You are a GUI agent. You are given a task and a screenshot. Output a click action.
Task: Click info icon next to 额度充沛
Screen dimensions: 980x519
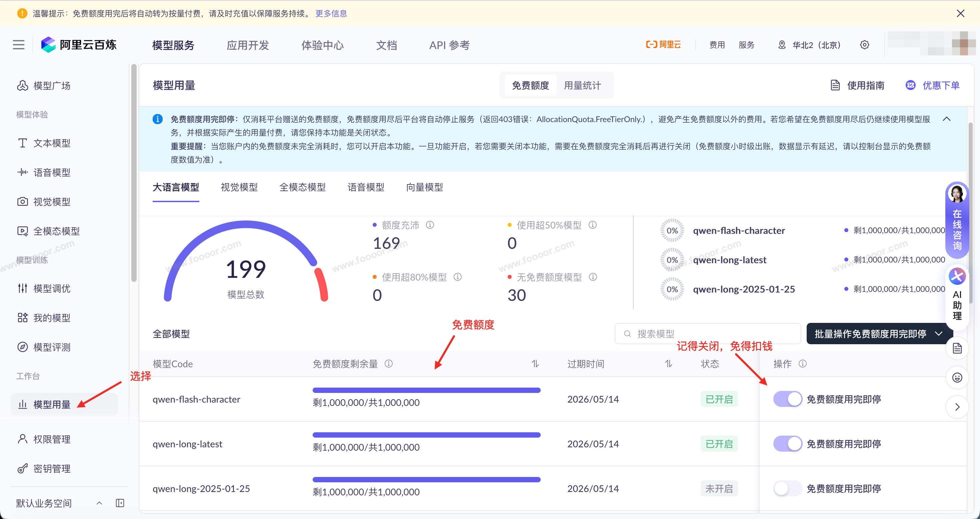pos(430,225)
